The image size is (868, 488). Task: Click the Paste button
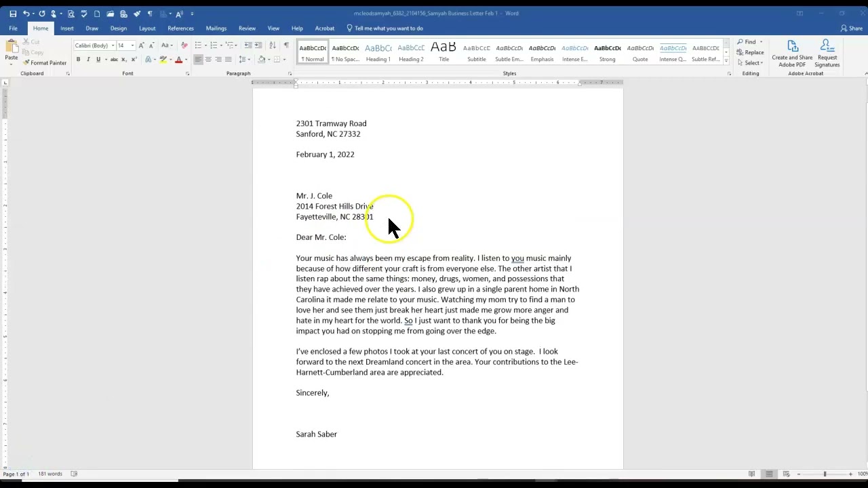[12, 51]
